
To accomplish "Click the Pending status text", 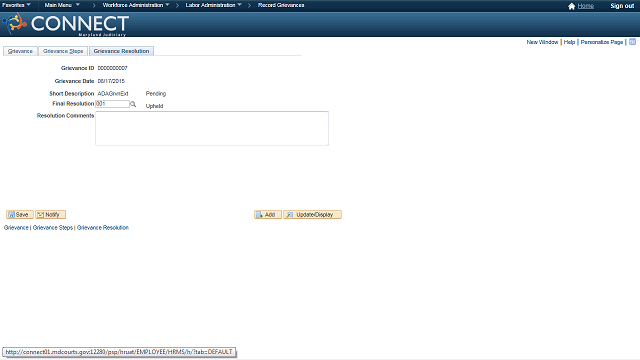I will [x=156, y=94].
